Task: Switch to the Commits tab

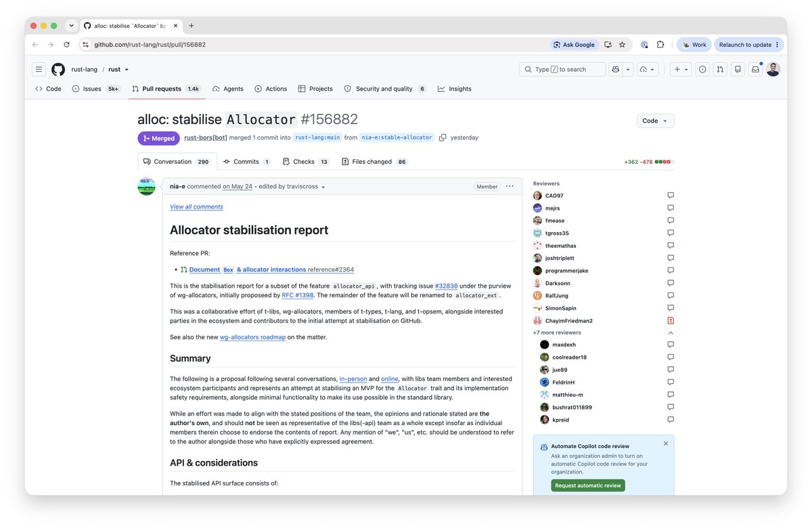Action: coord(246,162)
